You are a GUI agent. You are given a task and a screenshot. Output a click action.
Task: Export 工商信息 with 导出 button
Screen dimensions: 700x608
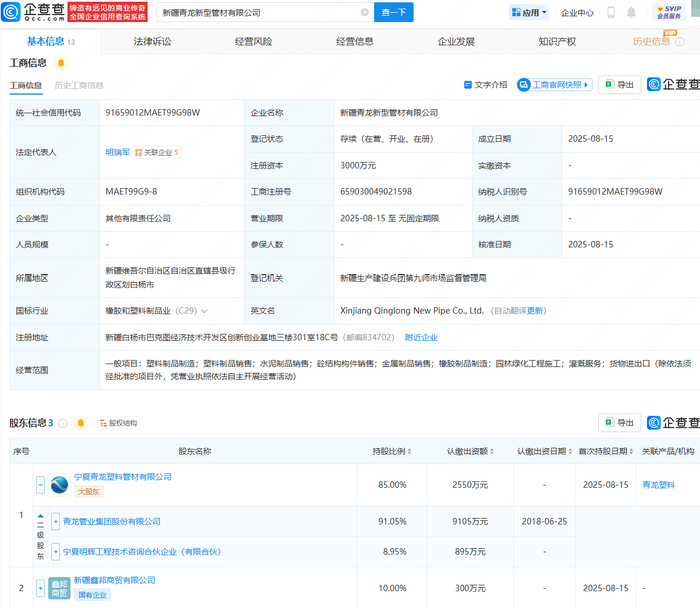620,85
